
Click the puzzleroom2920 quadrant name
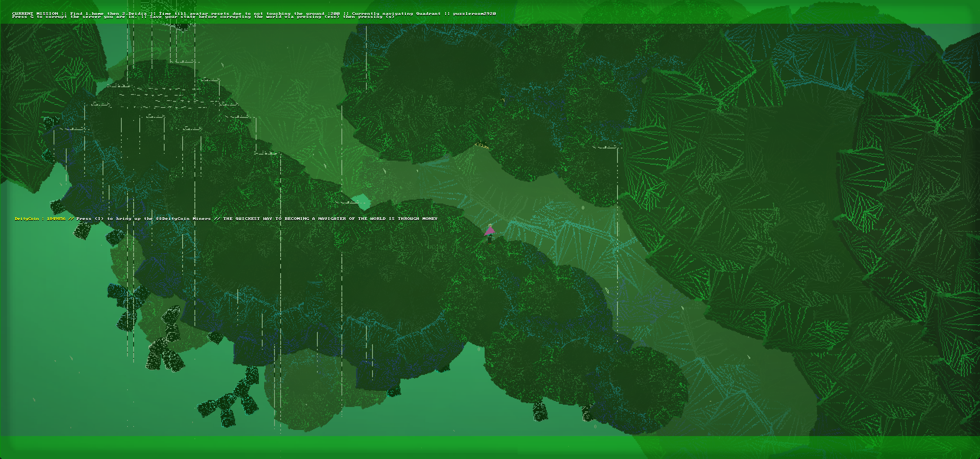click(474, 14)
